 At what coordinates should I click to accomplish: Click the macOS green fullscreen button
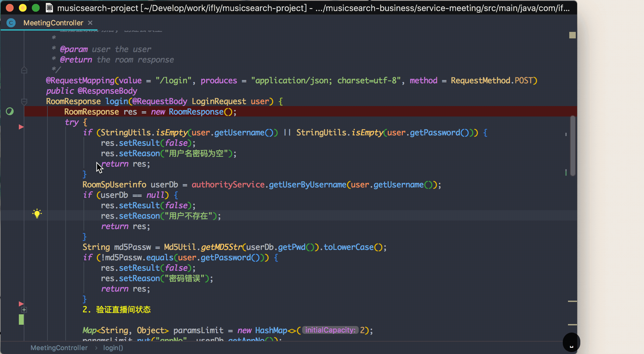point(36,8)
